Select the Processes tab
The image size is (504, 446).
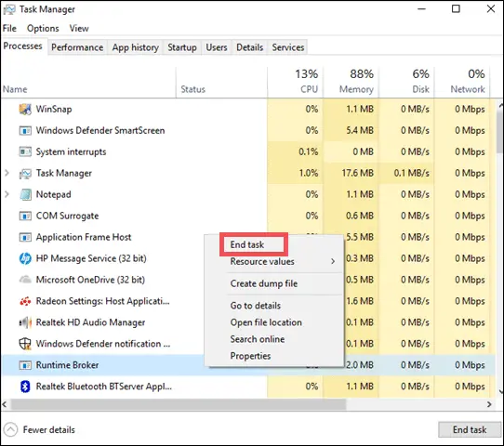coord(23,46)
